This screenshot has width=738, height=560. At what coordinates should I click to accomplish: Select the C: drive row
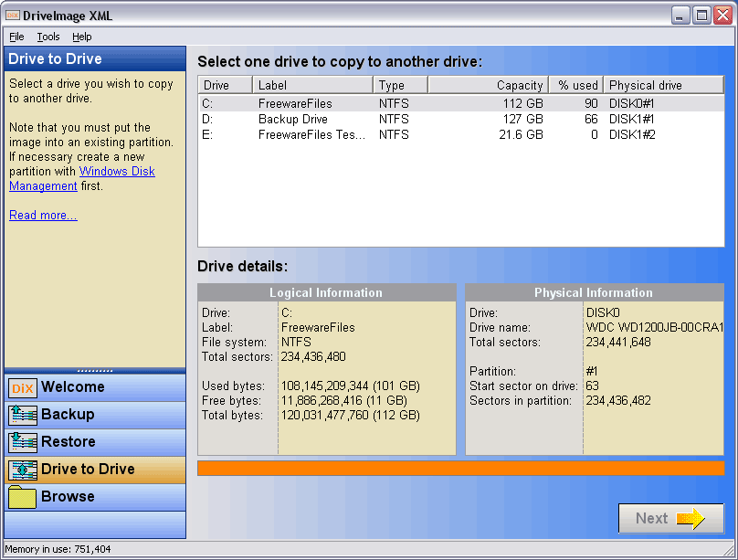461,103
